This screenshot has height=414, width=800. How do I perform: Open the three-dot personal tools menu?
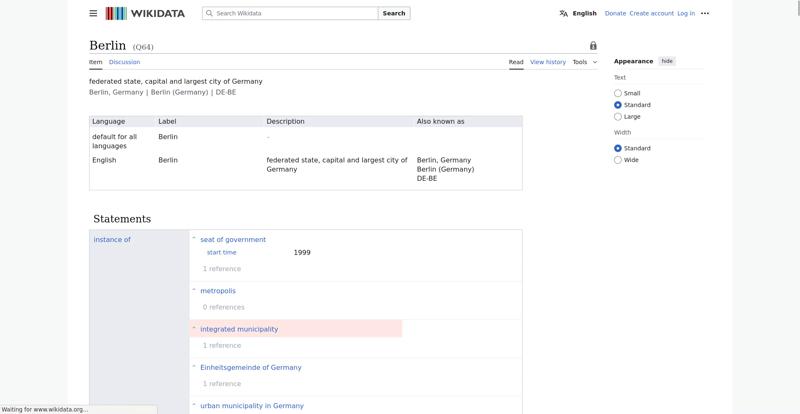705,13
